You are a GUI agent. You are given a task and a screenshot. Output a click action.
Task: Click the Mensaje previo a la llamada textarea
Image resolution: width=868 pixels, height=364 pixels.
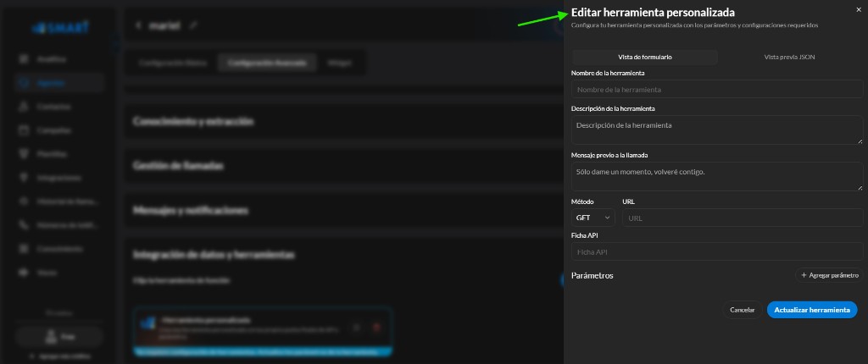717,176
